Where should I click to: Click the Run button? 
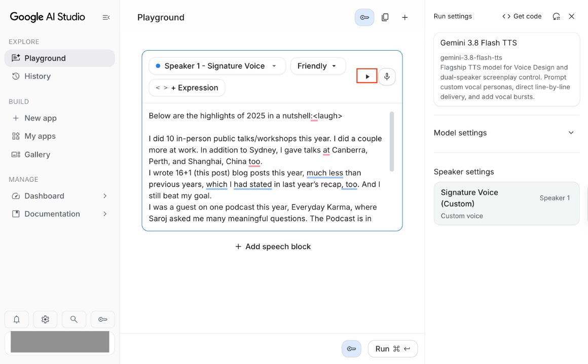pos(393,349)
